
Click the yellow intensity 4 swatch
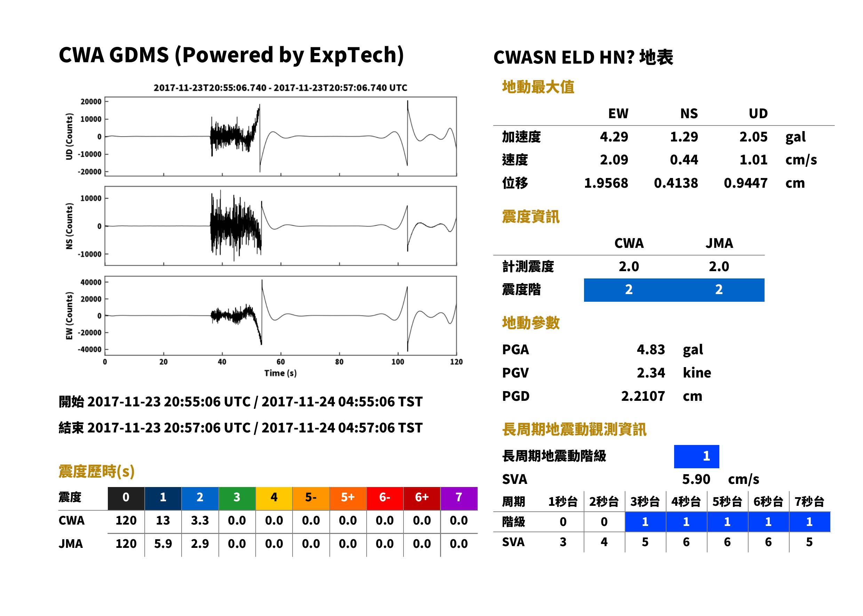click(274, 499)
